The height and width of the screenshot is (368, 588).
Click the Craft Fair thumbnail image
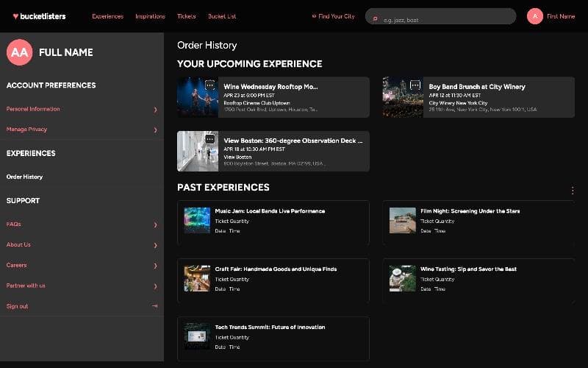pos(197,278)
